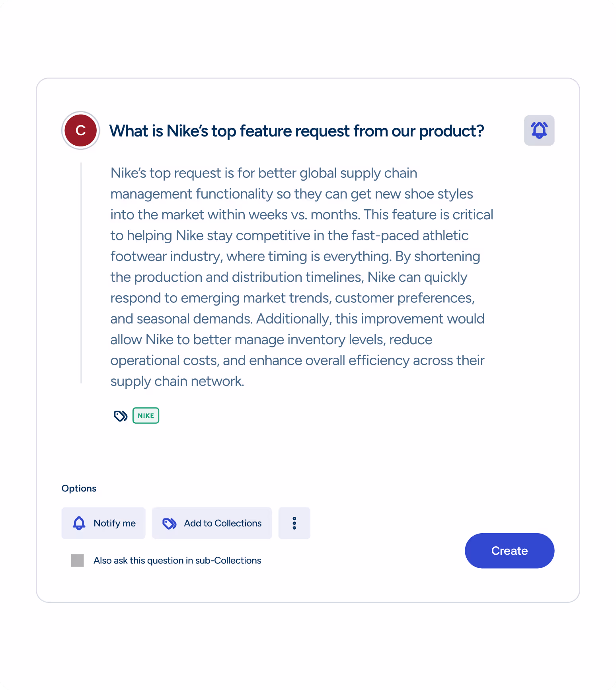
Task: Click the 'fast-paced athletic' line of answer
Action: (289, 236)
